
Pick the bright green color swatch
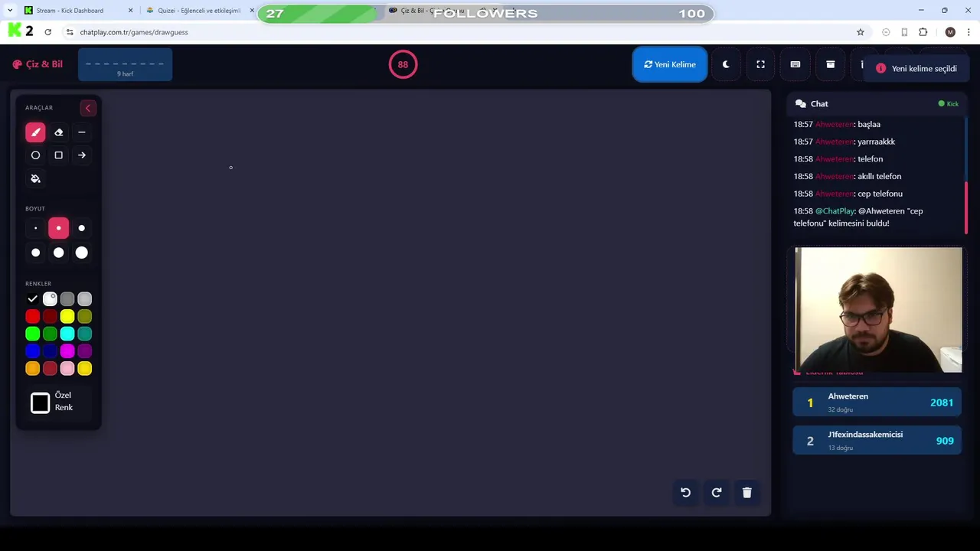tap(32, 334)
